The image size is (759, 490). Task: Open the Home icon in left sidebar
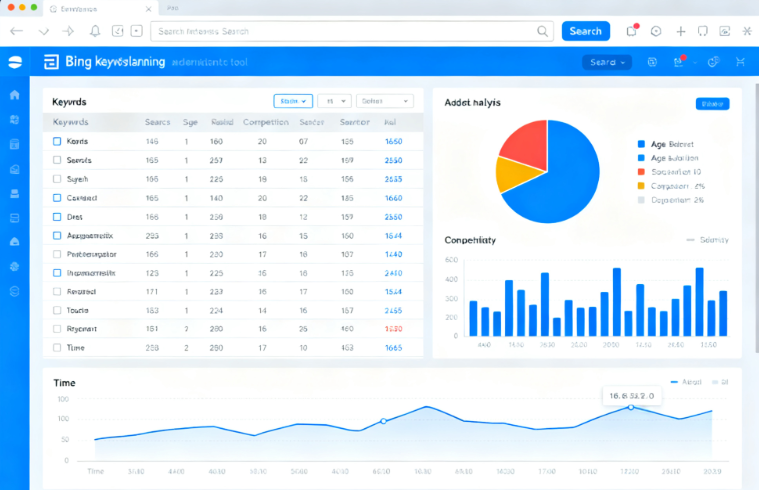click(x=15, y=95)
